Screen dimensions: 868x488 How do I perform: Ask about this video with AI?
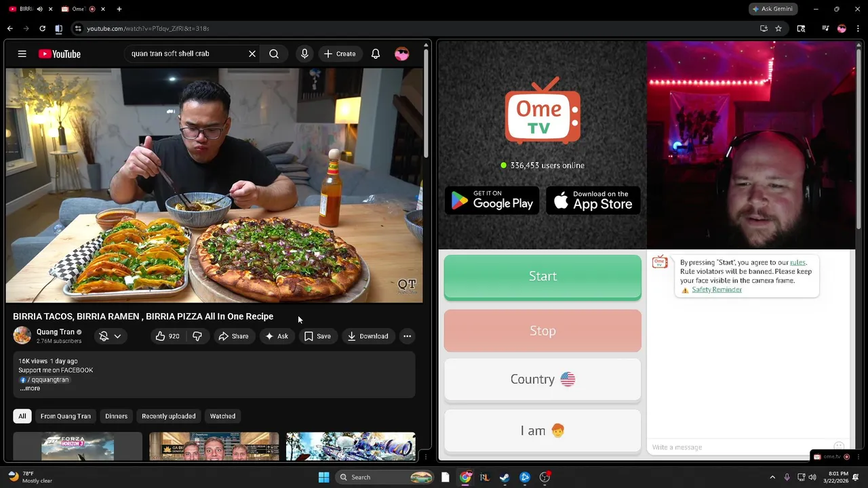click(x=277, y=336)
